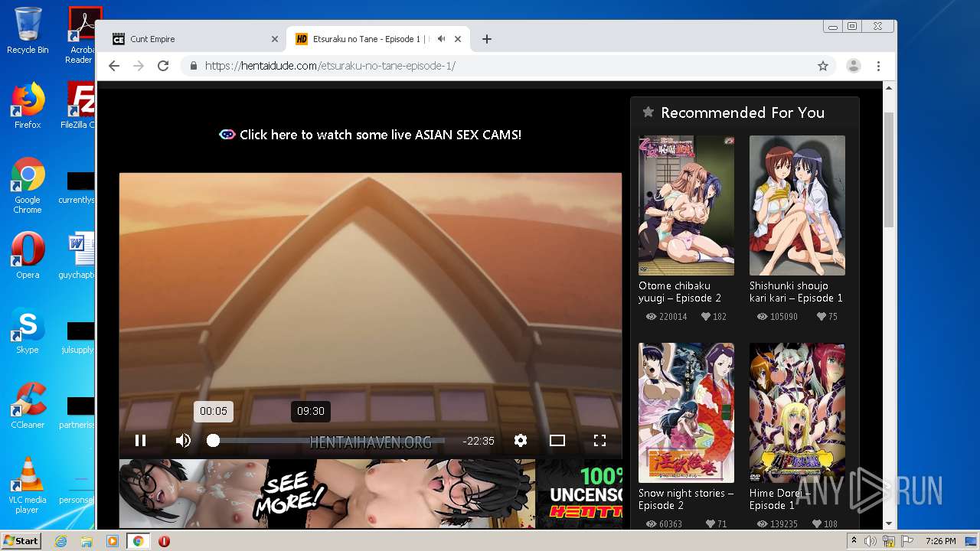Click the 7:26 PM taskbar clock
Image resolution: width=980 pixels, height=551 pixels.
tap(940, 541)
